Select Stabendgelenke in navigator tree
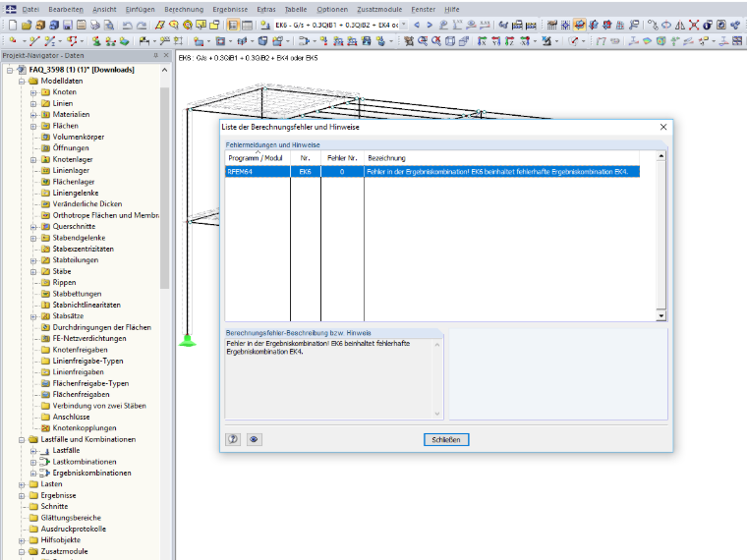This screenshot has height=560, width=747. [x=79, y=238]
